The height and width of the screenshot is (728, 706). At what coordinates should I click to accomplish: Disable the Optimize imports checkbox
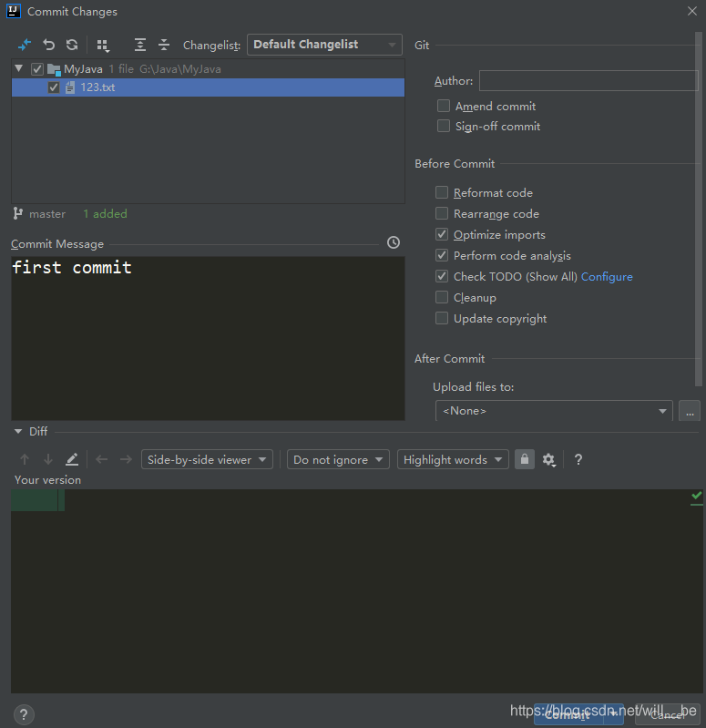(x=442, y=234)
